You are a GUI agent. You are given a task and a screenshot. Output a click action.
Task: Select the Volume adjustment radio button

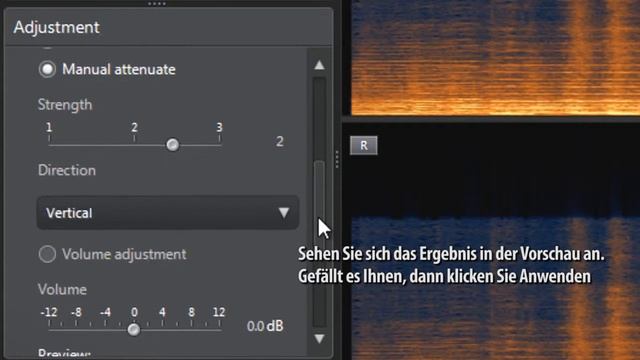[x=47, y=254]
